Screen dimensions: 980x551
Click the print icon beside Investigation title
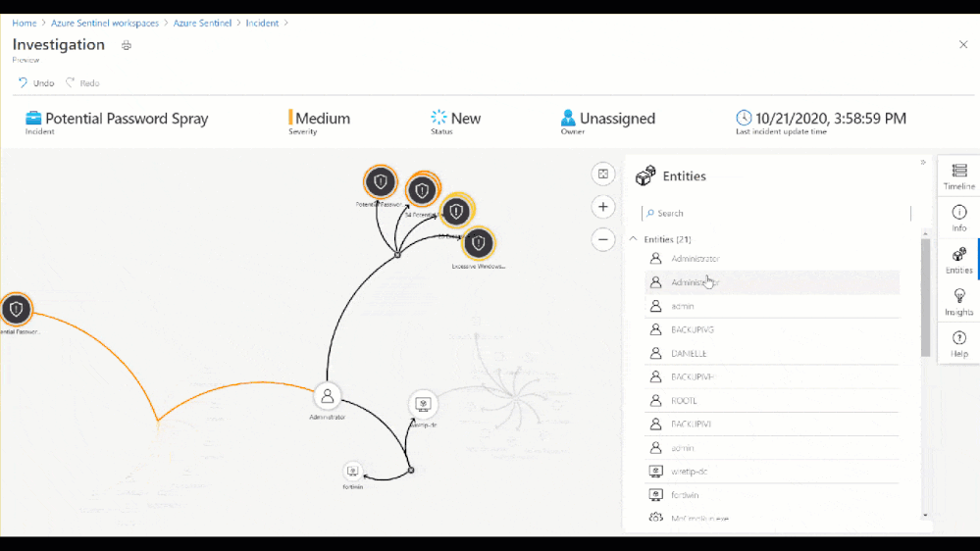(x=127, y=45)
